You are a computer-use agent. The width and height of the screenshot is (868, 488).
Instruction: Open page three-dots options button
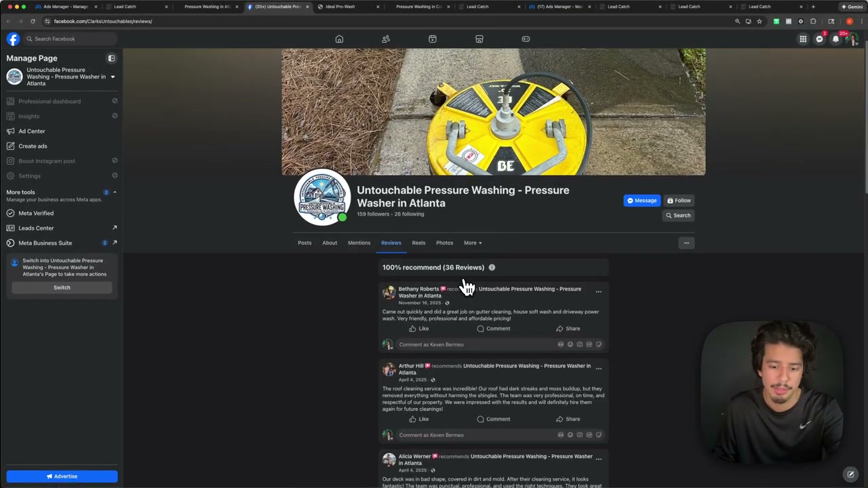686,243
